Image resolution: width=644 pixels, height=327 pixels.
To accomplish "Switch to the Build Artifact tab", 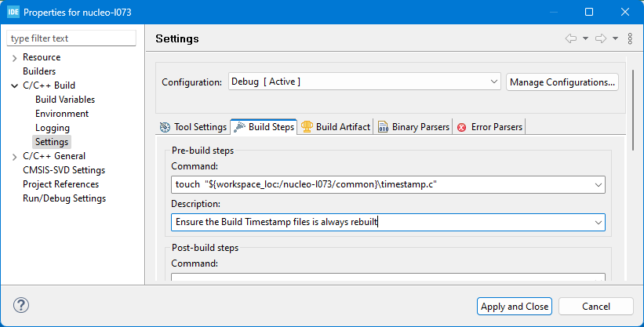I will click(x=335, y=127).
